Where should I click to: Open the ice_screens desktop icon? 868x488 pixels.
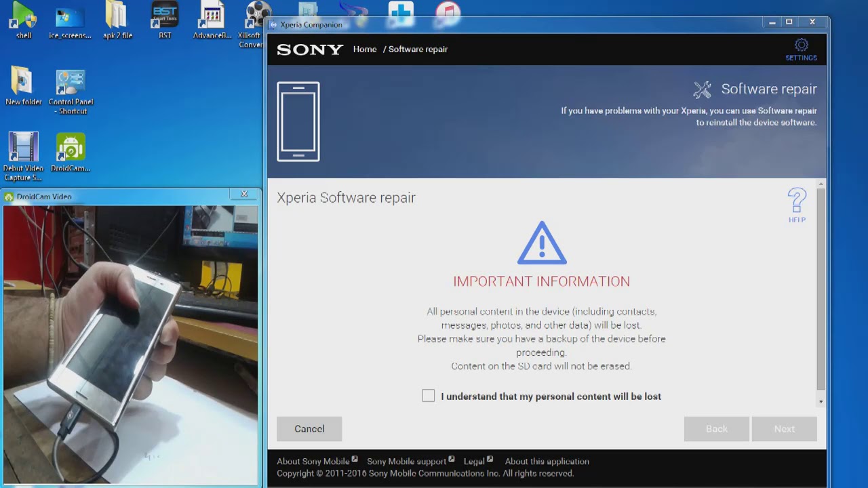tap(70, 20)
